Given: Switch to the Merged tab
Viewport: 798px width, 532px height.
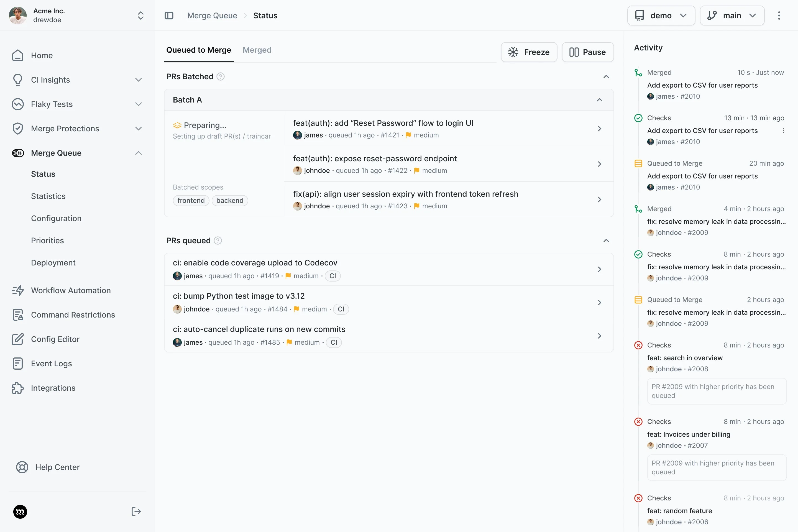Looking at the screenshot, I should click(257, 50).
